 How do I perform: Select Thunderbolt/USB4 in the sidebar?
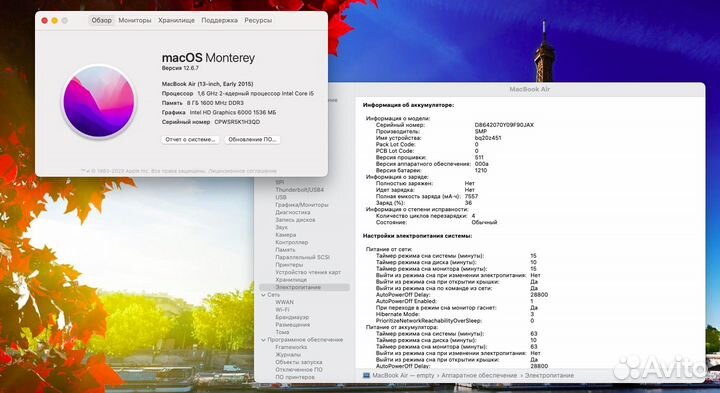(x=299, y=190)
